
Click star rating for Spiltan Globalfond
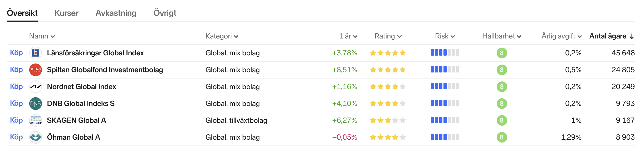point(388,70)
